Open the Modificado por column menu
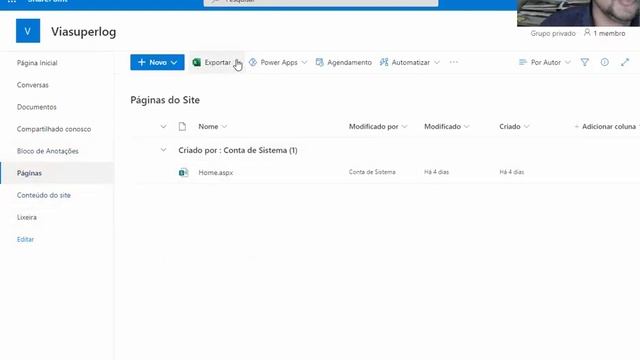This screenshot has width=640, height=360. [x=378, y=127]
